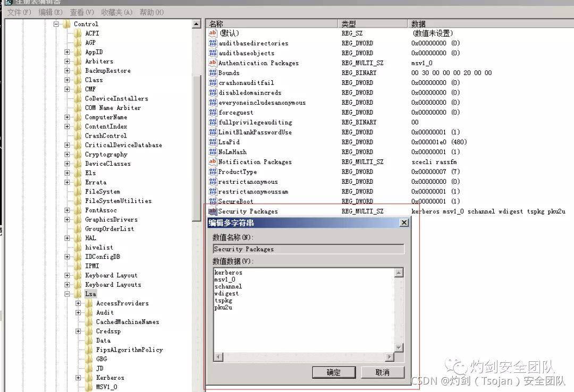The image size is (574, 392).
Task: Click the LimitBlankPasswordUse value icon
Action: (x=213, y=132)
